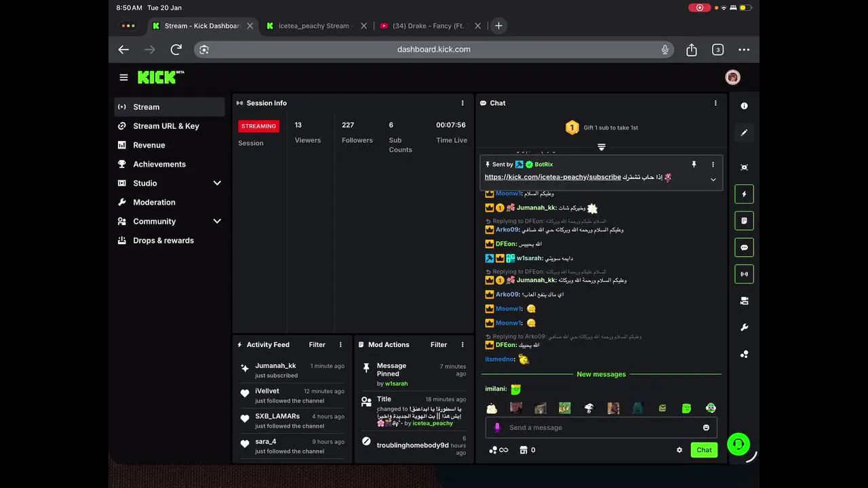Open Drops & rewards page

pos(170,240)
